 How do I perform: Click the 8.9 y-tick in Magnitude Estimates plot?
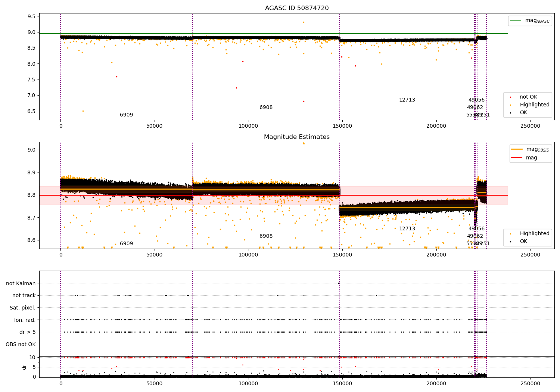click(31, 172)
